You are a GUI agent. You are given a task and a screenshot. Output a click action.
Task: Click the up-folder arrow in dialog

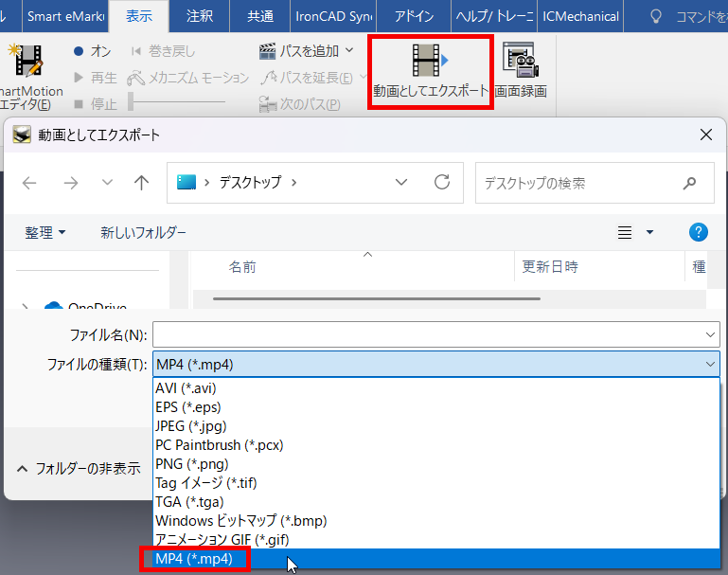[x=142, y=183]
